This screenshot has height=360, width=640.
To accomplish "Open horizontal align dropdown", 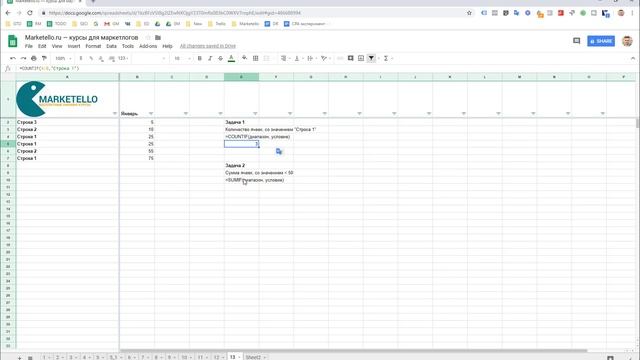I will [x=285, y=58].
